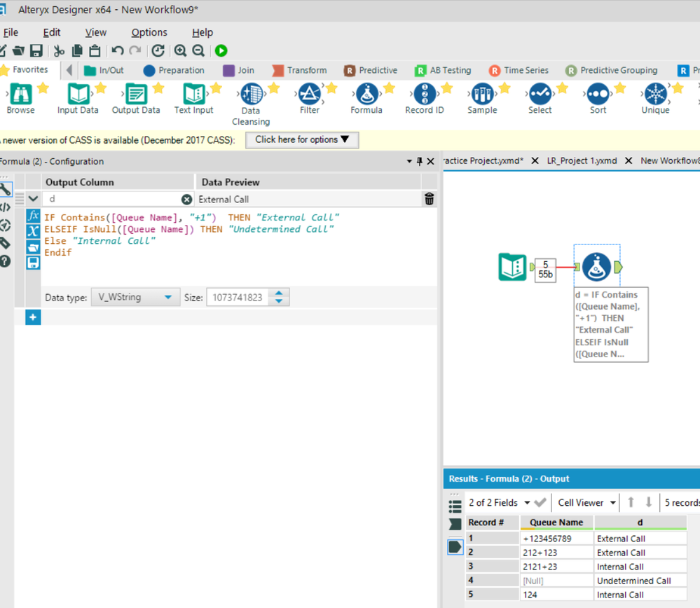Open the Data type V_WString dropdown

135,298
